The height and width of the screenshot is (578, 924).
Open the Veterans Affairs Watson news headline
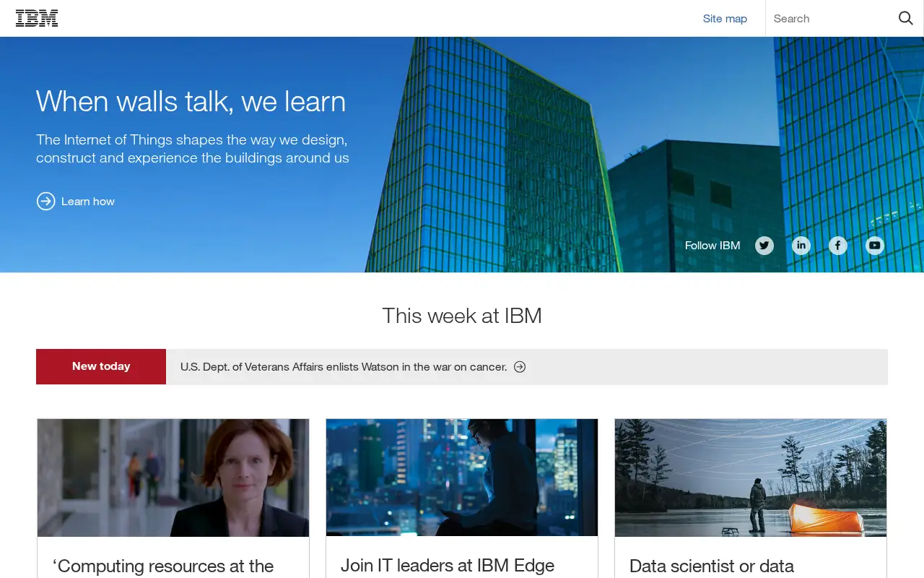[x=344, y=367]
